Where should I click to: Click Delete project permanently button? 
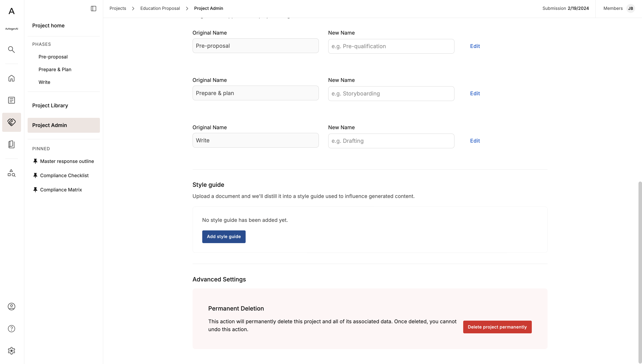(x=497, y=327)
